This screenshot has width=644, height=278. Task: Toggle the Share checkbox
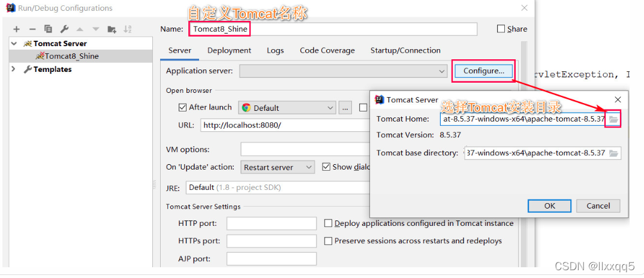tap(501, 29)
